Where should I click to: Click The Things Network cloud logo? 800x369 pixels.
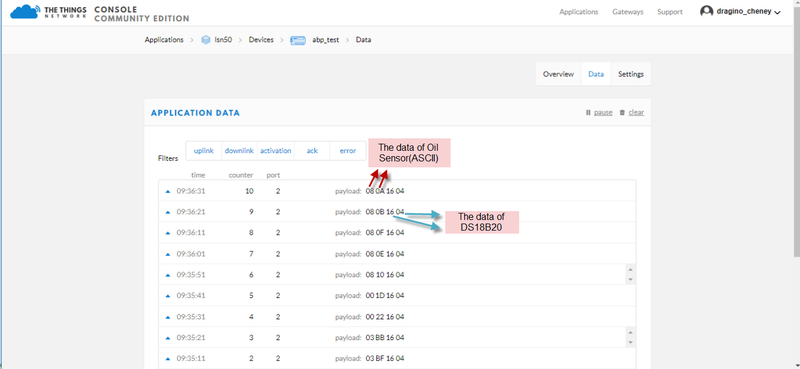[24, 12]
